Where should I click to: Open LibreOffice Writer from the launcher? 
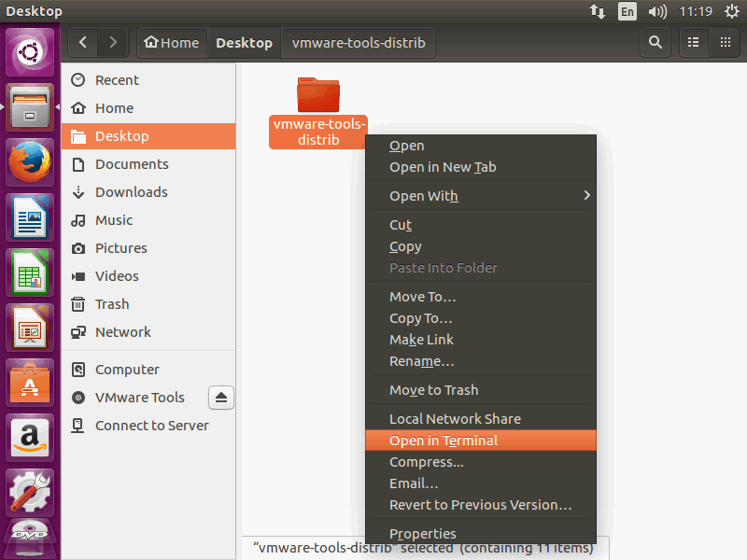click(30, 217)
